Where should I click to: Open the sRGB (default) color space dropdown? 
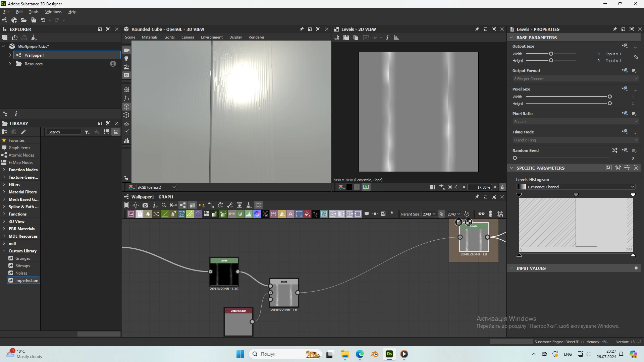[156, 187]
